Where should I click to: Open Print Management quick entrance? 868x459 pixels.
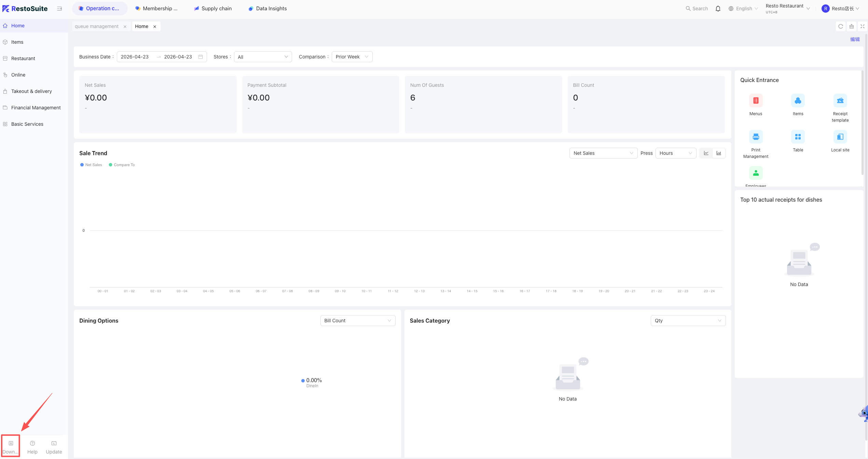coord(756,137)
